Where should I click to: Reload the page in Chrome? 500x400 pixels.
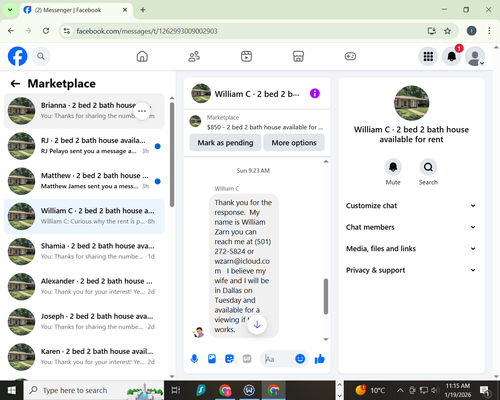point(46,31)
